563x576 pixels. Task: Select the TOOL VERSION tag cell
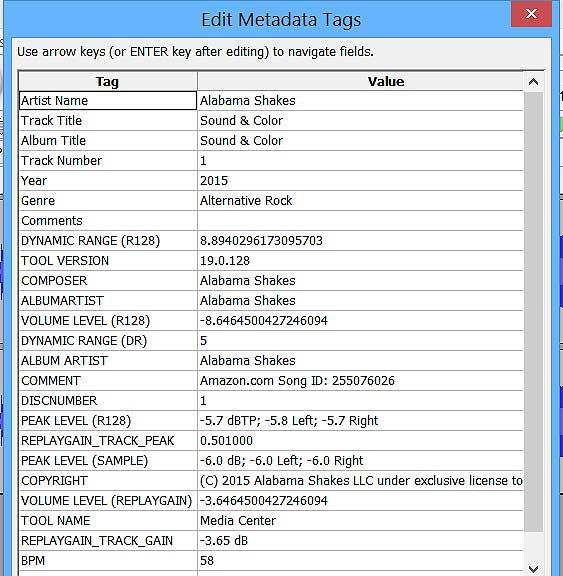(x=108, y=261)
